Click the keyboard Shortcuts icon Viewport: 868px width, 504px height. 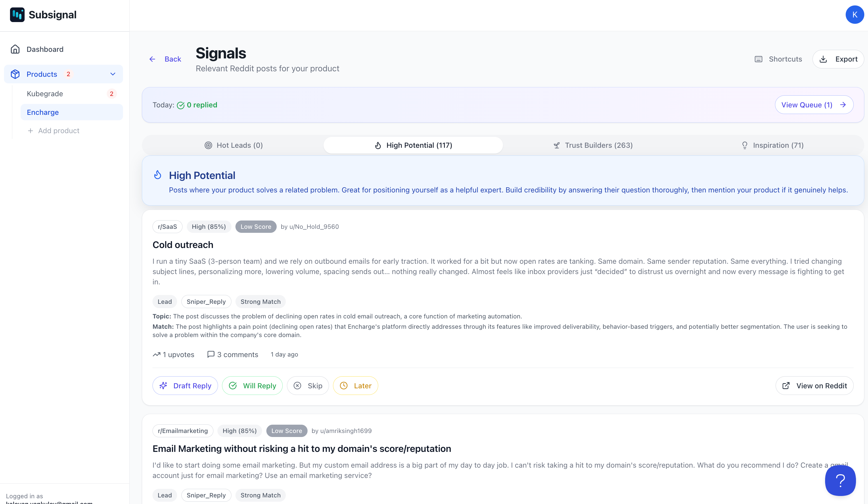[758, 59]
